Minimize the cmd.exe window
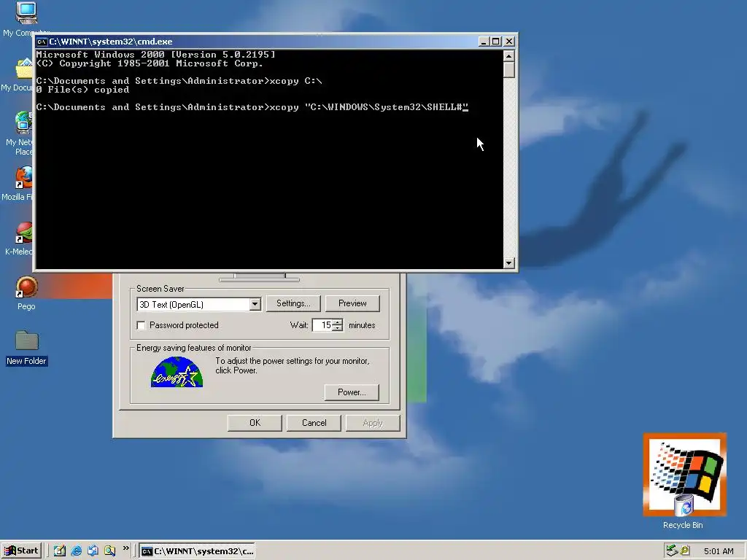The height and width of the screenshot is (560, 747). click(x=484, y=42)
